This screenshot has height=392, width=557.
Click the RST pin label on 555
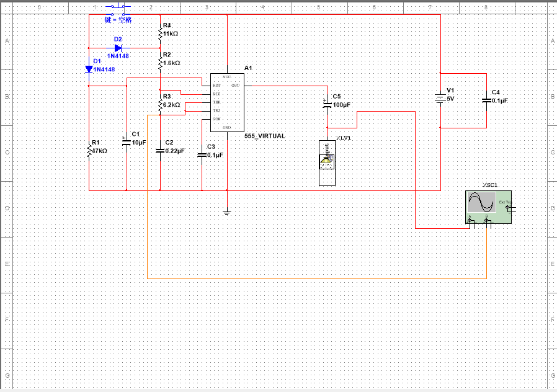pos(216,86)
